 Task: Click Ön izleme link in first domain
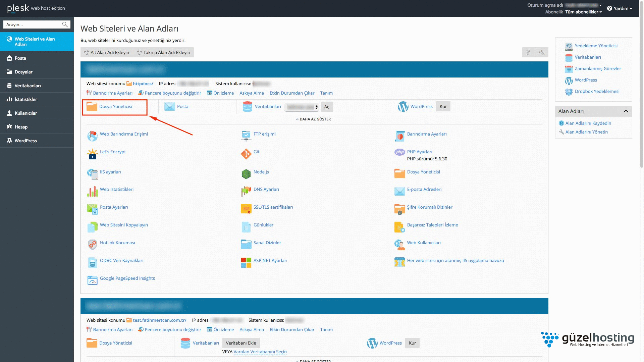[x=223, y=93]
